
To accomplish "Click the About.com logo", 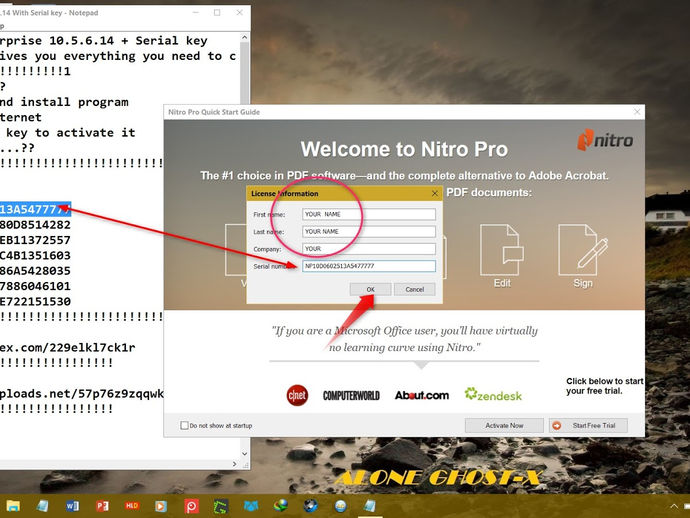I will coord(422,395).
